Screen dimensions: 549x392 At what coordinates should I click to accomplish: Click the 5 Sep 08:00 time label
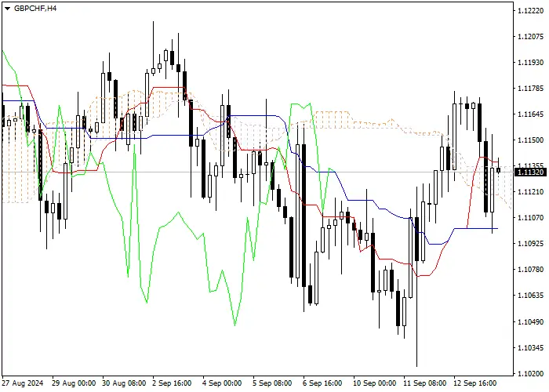(272, 383)
